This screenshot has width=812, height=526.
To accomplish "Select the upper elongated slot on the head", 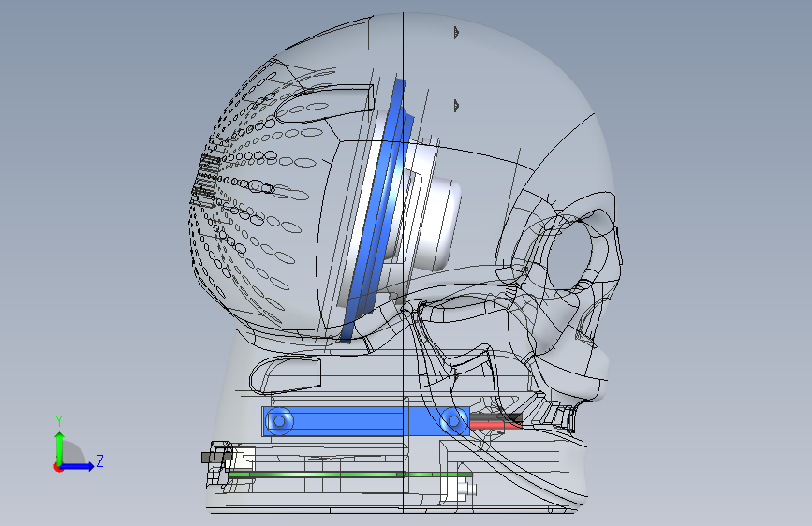I will click(325, 104).
